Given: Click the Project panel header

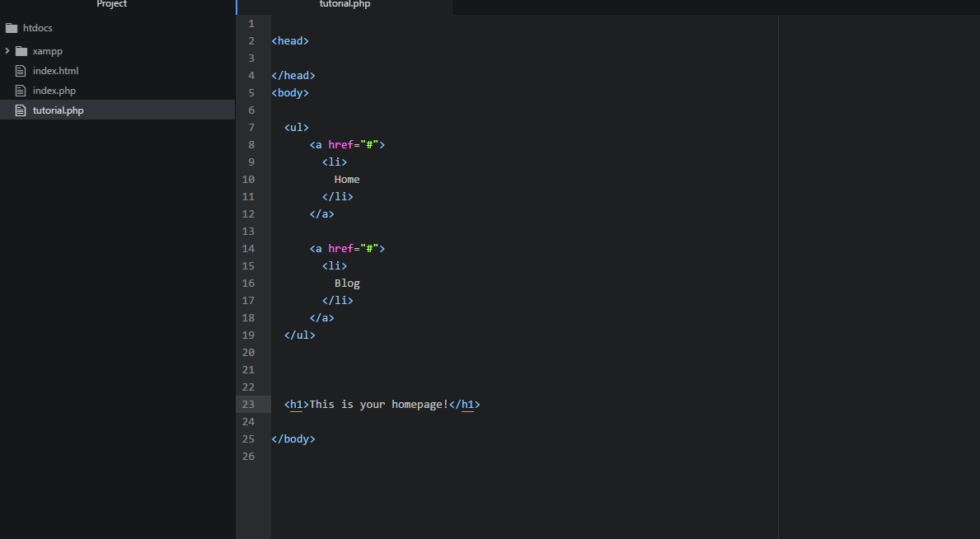Looking at the screenshot, I should (111, 5).
